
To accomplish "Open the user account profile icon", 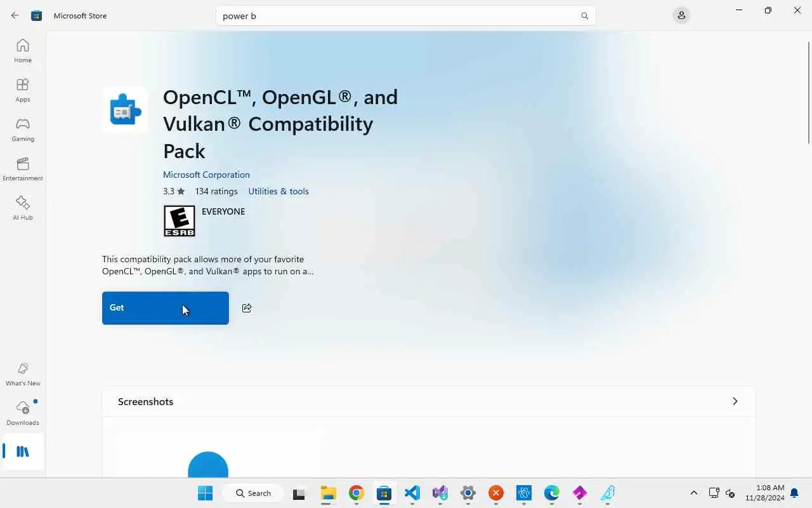I will (681, 15).
